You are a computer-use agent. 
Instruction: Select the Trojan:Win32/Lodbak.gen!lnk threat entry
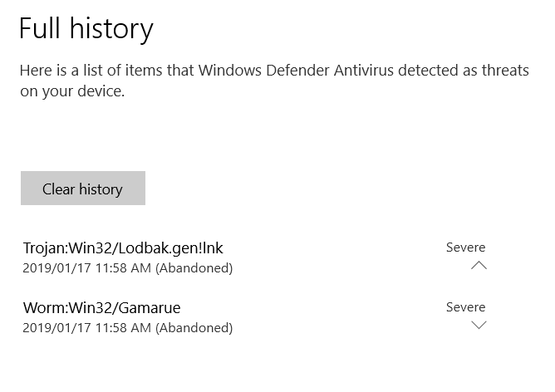coord(123,247)
